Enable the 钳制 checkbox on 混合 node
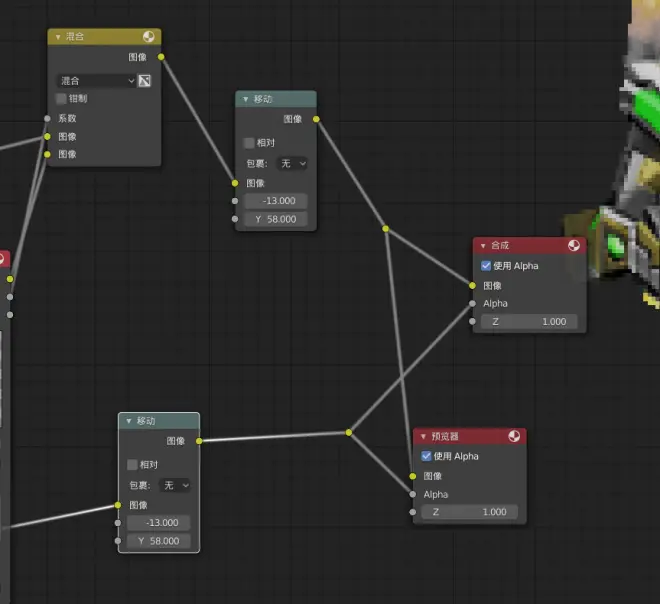Image resolution: width=660 pixels, height=604 pixels. click(x=61, y=98)
